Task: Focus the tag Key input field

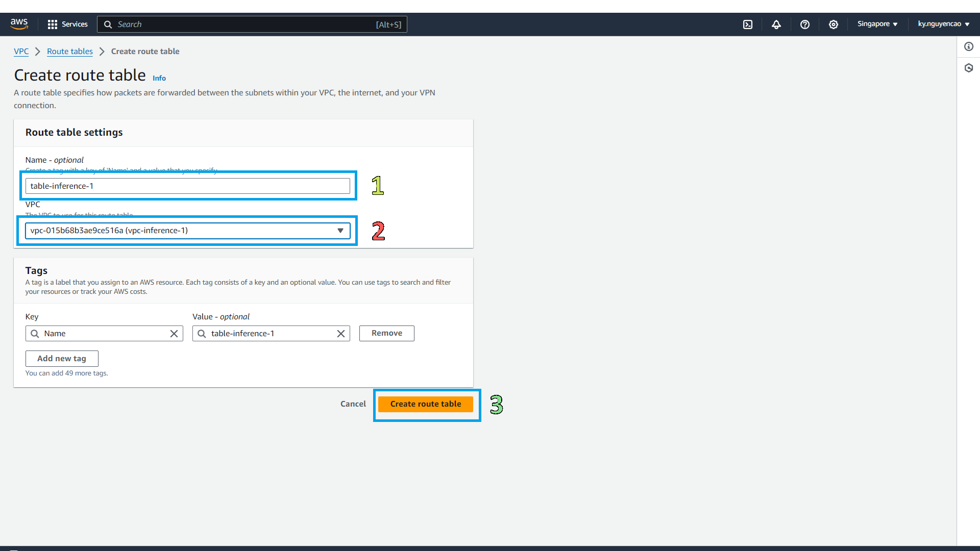Action: 104,334
